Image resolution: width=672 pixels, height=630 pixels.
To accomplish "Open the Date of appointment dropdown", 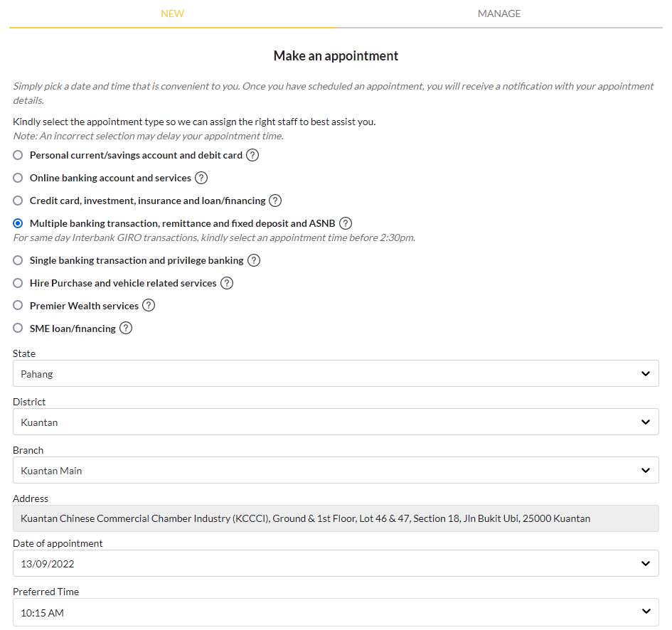I will click(336, 563).
